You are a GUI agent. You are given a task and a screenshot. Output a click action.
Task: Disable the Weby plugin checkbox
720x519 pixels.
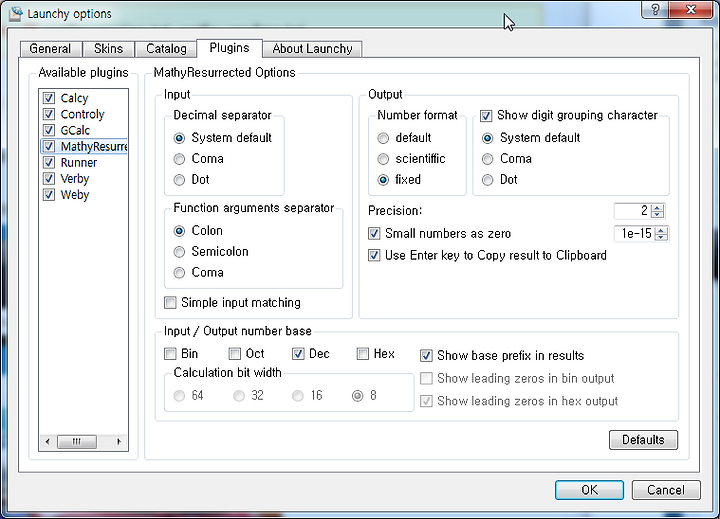pyautogui.click(x=49, y=194)
